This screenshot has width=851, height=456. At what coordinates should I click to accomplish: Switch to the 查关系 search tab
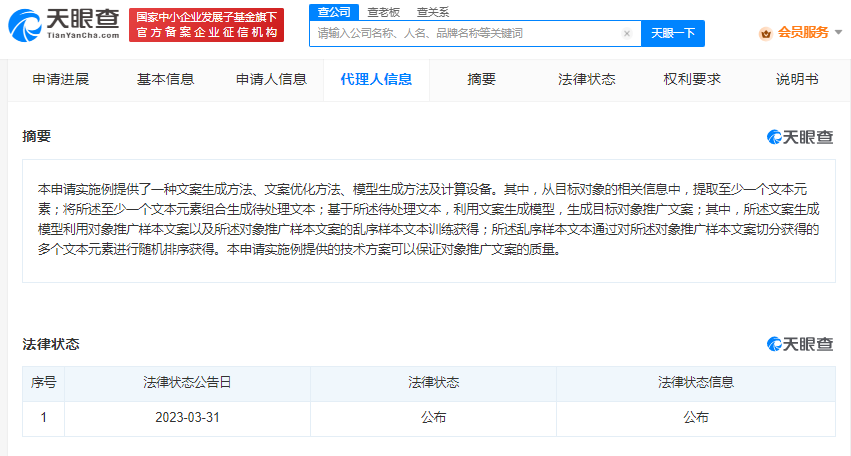[x=432, y=11]
